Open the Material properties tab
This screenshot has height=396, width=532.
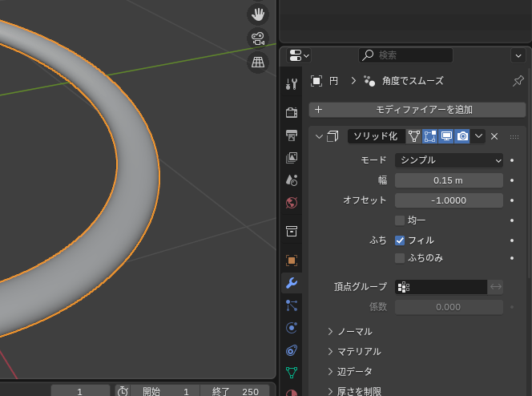click(292, 392)
